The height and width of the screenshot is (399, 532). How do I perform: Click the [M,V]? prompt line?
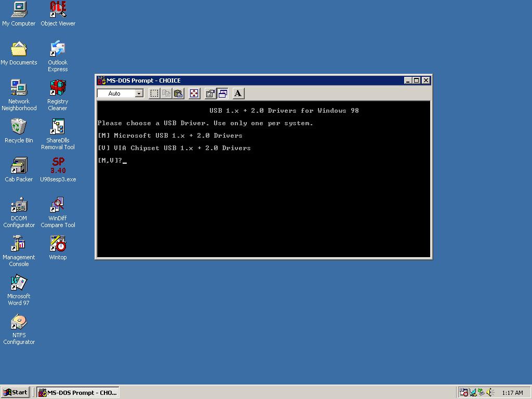(112, 160)
